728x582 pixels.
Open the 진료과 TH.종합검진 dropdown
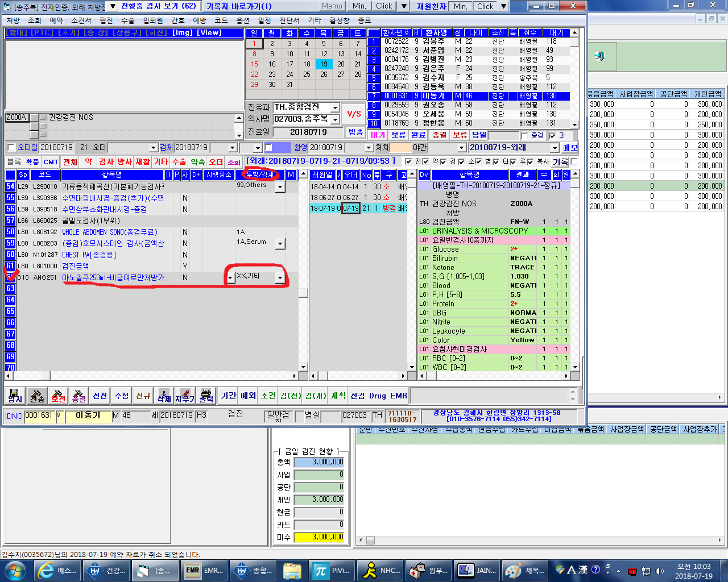(x=335, y=107)
